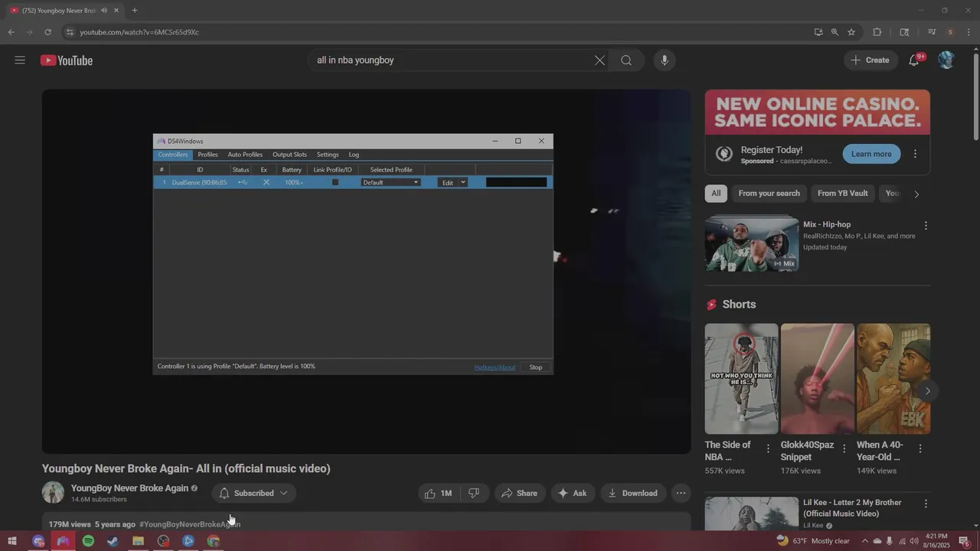Show next Shorts with the arrow

tap(927, 391)
